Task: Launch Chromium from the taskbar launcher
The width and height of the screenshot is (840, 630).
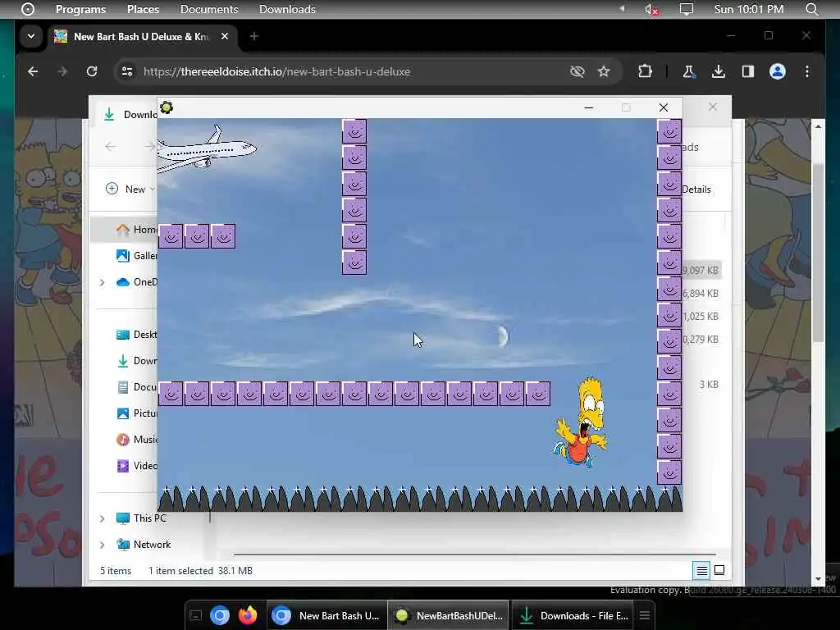Action: tap(220, 615)
